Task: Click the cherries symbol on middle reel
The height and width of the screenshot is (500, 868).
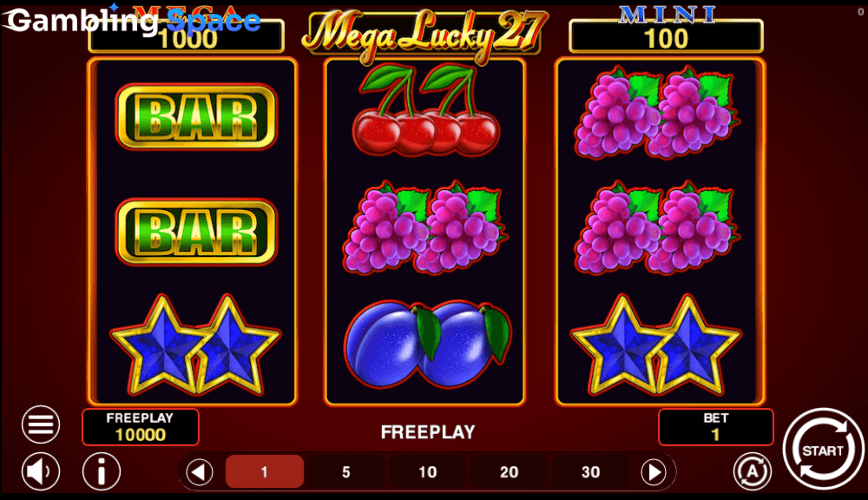Action: coord(425,109)
